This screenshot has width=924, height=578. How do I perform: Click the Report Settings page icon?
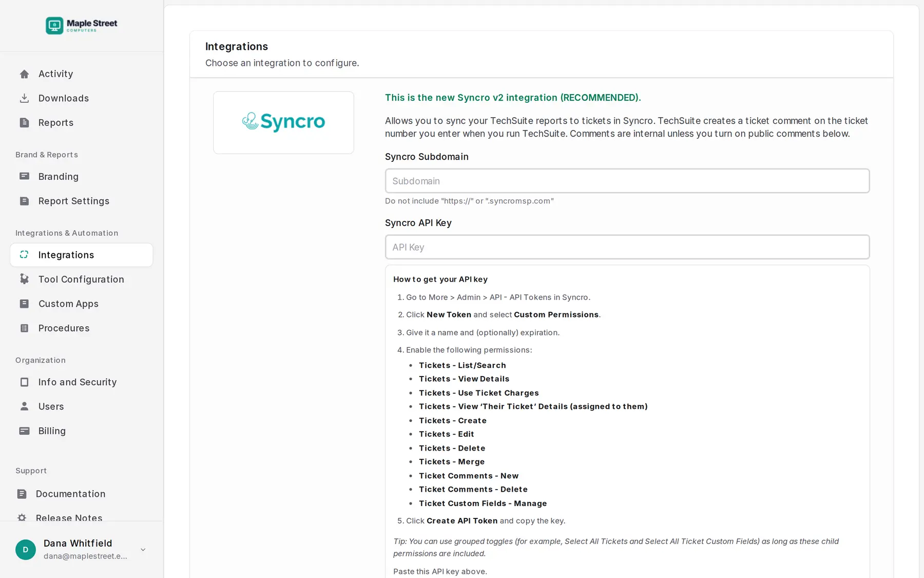point(24,201)
